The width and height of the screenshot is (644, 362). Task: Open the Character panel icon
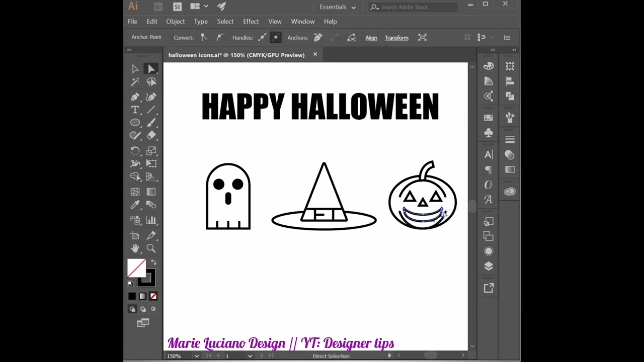point(489,155)
